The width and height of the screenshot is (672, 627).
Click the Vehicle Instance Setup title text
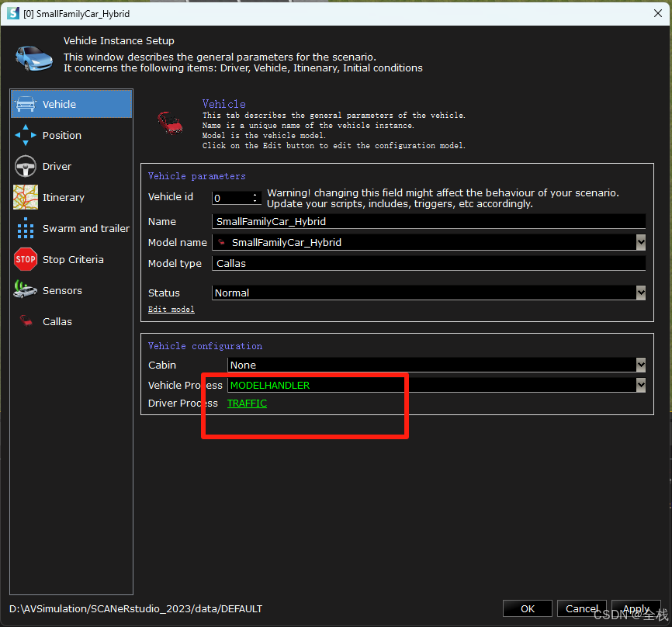(x=119, y=40)
